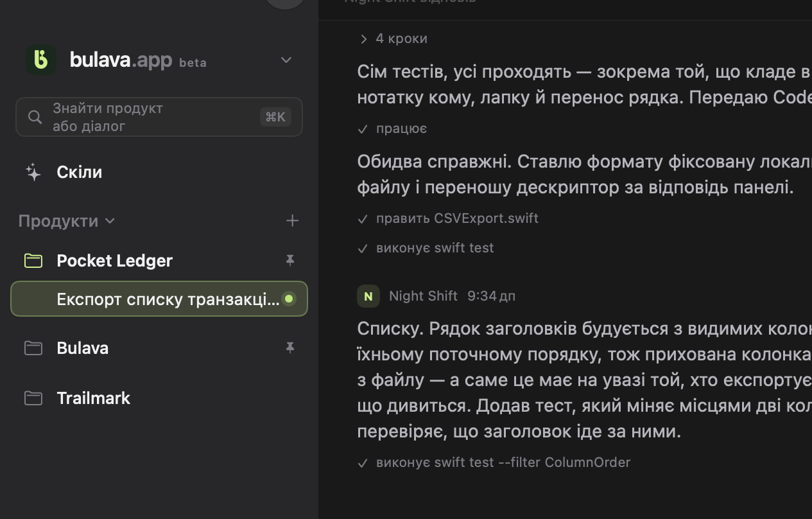This screenshot has width=812, height=519.
Task: Click checkmark beside 'править CSVExport.swift'
Action: 363,219
